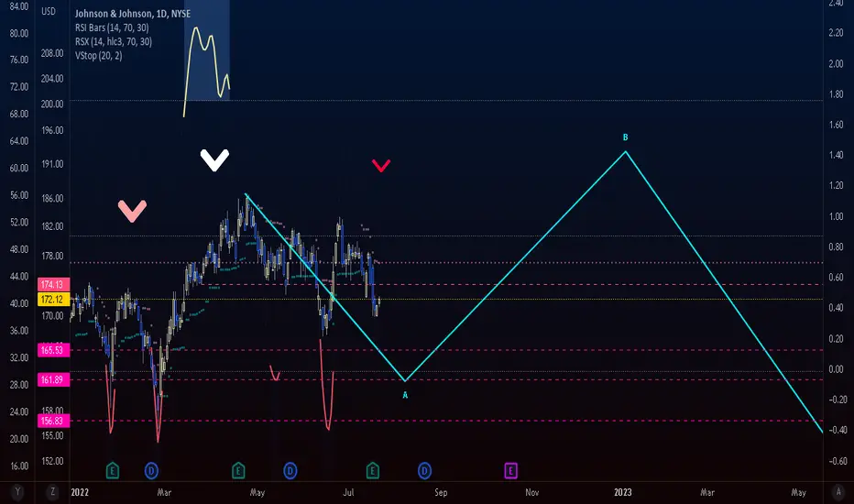Viewport: 854px width, 504px height.
Task: Click the 165.53 price level label
Action: pyautogui.click(x=53, y=350)
